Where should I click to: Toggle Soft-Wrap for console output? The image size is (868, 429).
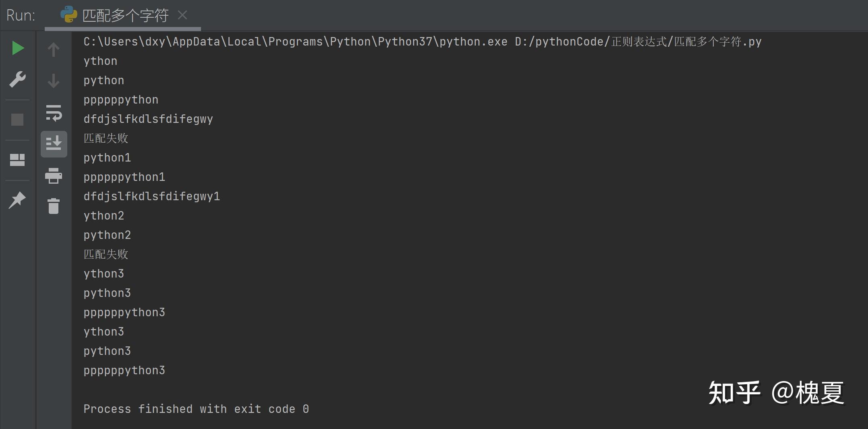[x=54, y=113]
